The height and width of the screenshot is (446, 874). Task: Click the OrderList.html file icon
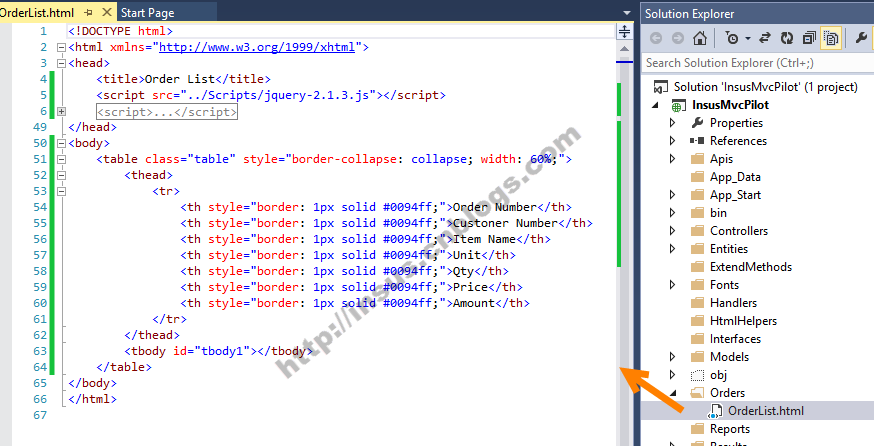click(715, 411)
